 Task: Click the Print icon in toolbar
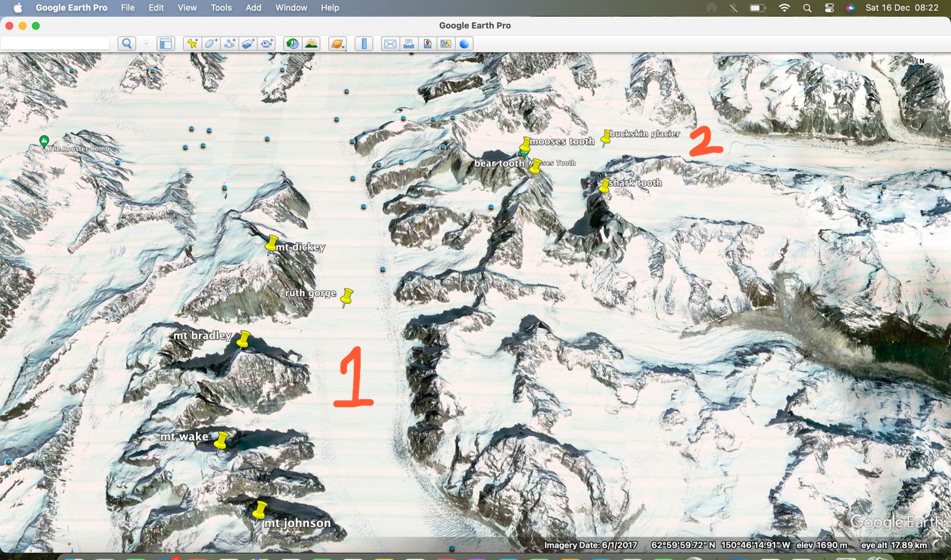pyautogui.click(x=408, y=43)
